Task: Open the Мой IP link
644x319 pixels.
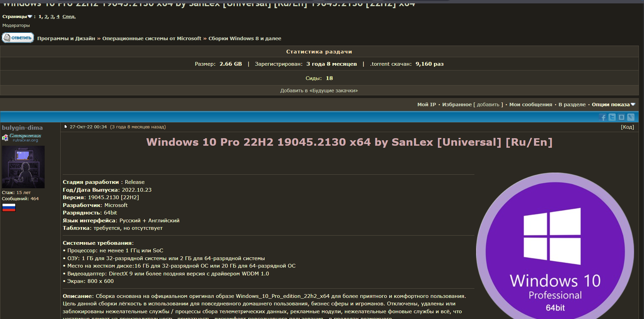Action: pos(427,105)
